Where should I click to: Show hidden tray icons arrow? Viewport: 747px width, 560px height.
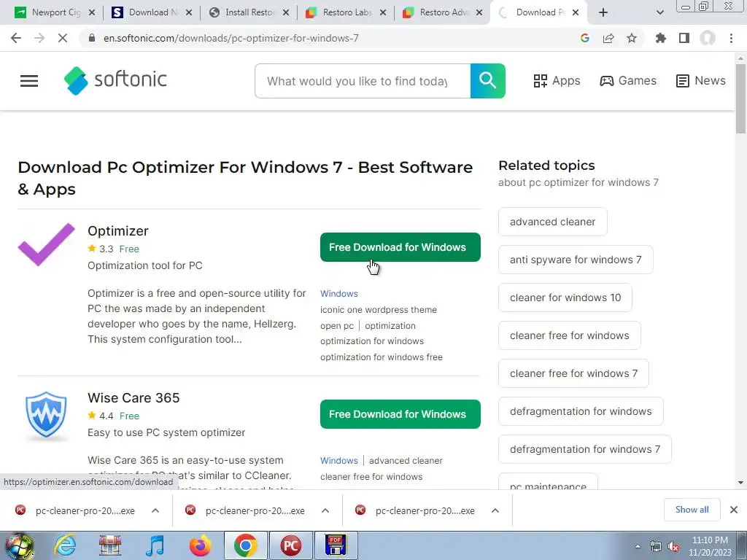(638, 547)
